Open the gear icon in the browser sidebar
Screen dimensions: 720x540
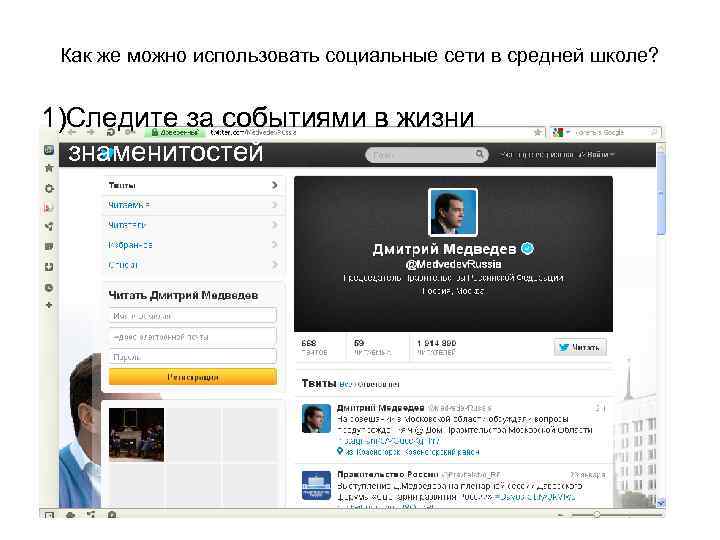(x=49, y=188)
